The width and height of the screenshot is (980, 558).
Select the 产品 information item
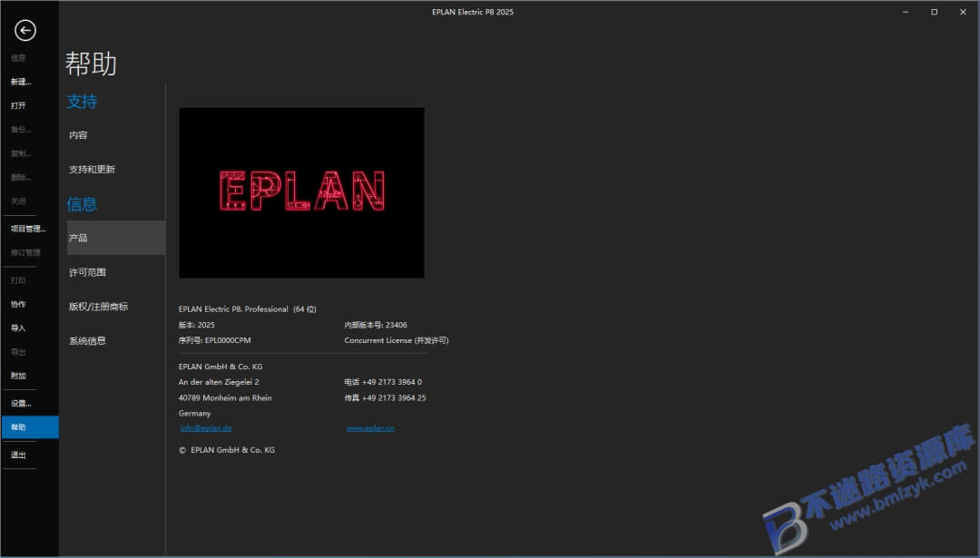tap(116, 238)
